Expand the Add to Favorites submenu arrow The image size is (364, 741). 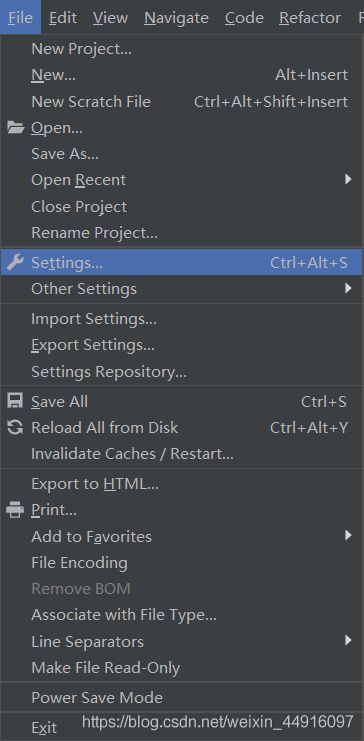point(348,535)
